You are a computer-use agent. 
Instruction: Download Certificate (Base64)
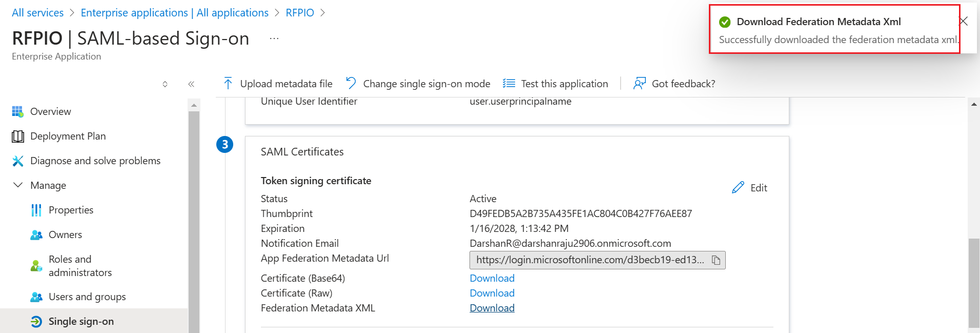[492, 278]
